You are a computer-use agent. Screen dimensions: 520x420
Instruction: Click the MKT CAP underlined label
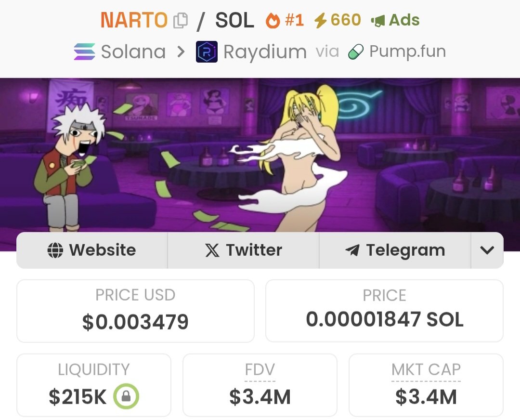click(x=426, y=369)
